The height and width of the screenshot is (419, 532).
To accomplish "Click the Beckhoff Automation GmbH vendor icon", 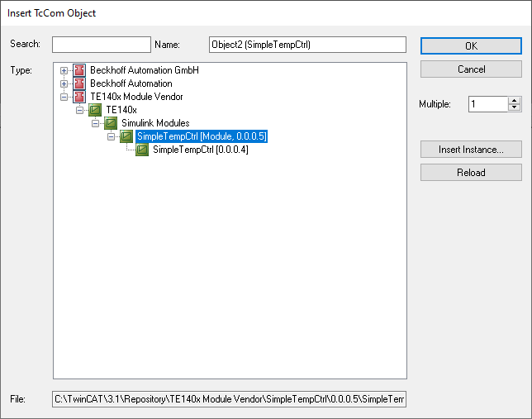I will pyautogui.click(x=79, y=70).
